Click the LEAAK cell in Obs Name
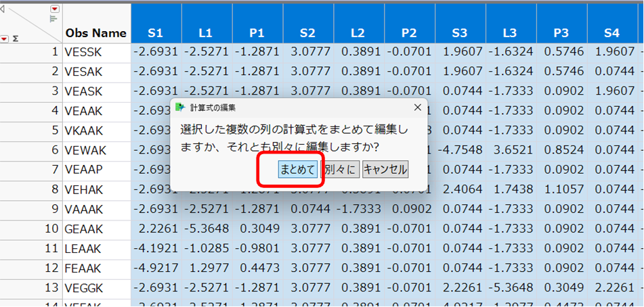This screenshot has width=644, height=307. pyautogui.click(x=97, y=249)
